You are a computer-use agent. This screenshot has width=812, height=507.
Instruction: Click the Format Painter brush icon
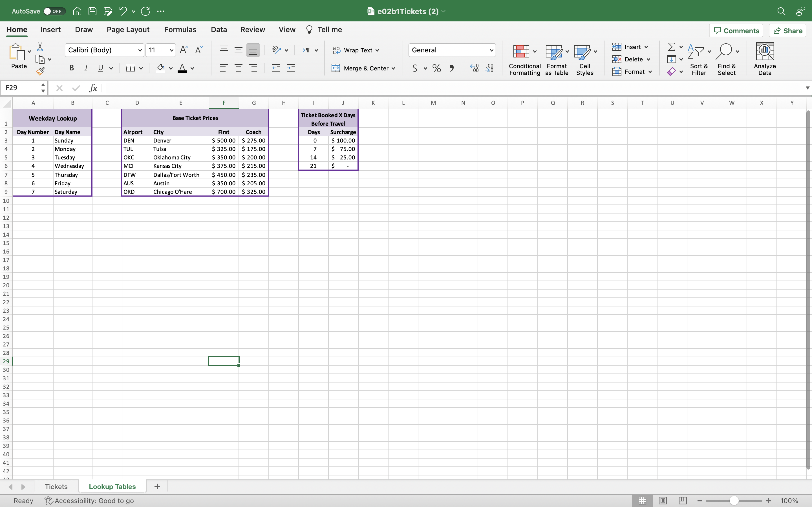tap(40, 71)
